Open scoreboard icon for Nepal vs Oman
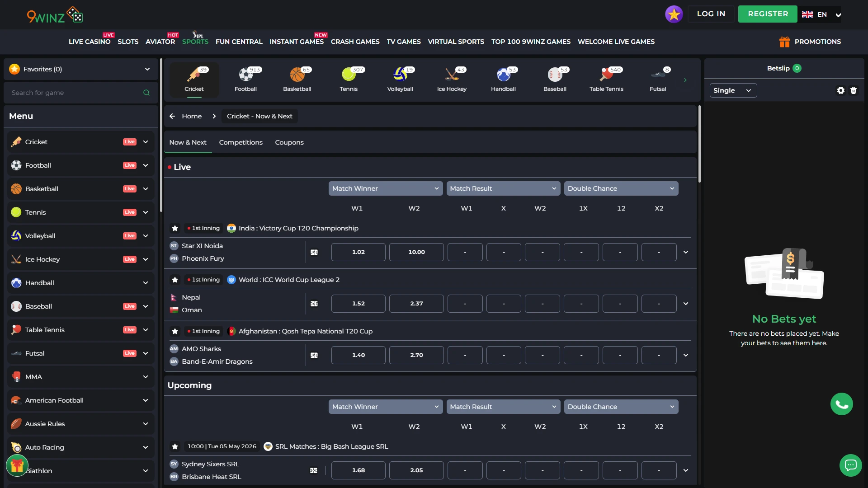The height and width of the screenshot is (488, 868). pos(314,304)
